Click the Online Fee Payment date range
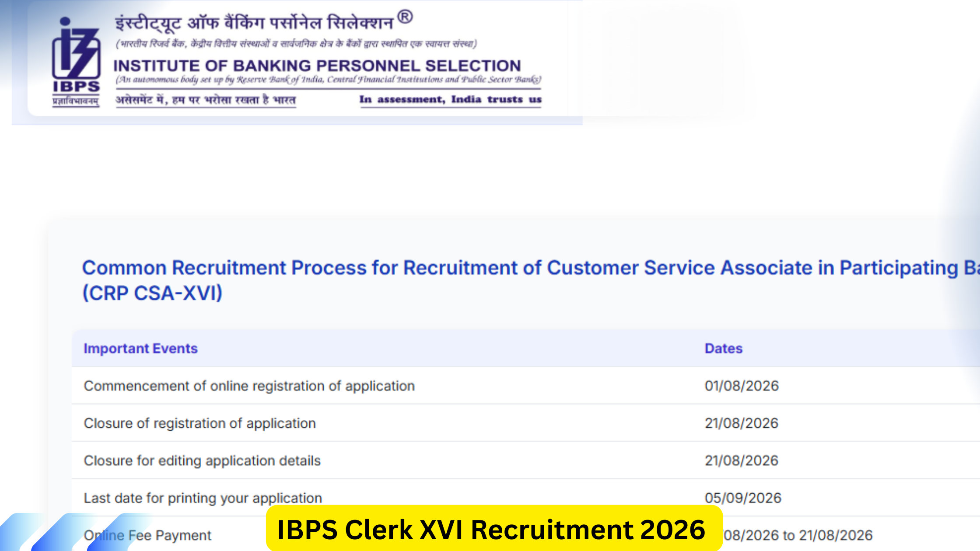 click(798, 535)
